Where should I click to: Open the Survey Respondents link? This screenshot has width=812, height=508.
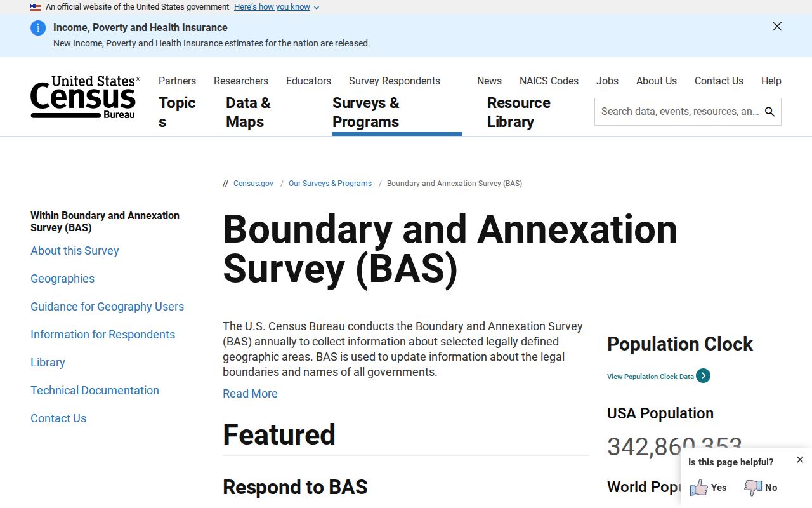[x=395, y=81]
